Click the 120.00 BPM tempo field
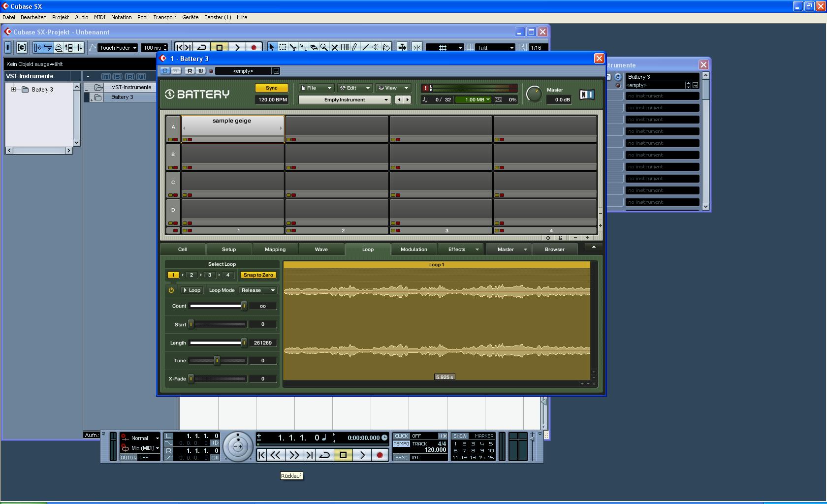Viewport: 827px width, 504px height. [272, 100]
